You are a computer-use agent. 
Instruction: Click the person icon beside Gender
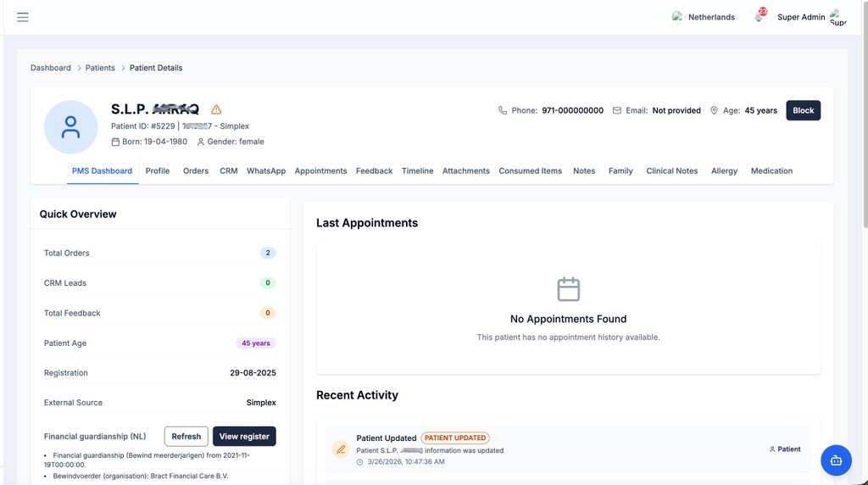(200, 142)
